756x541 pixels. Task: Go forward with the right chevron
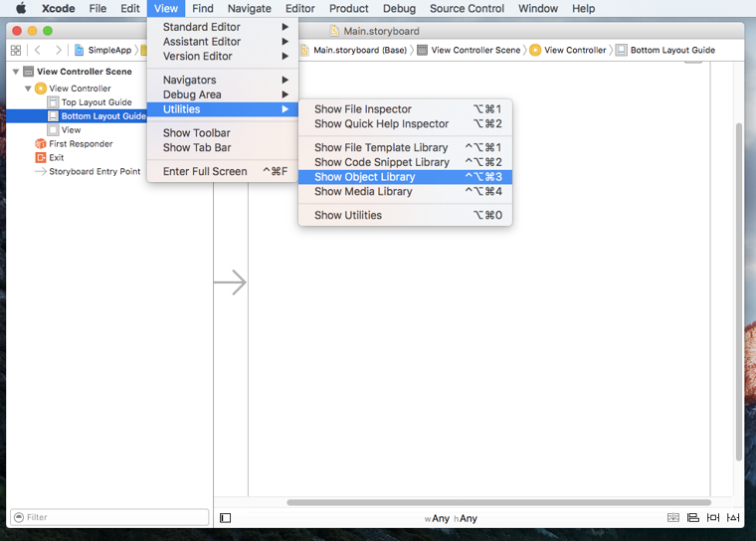pyautogui.click(x=59, y=50)
